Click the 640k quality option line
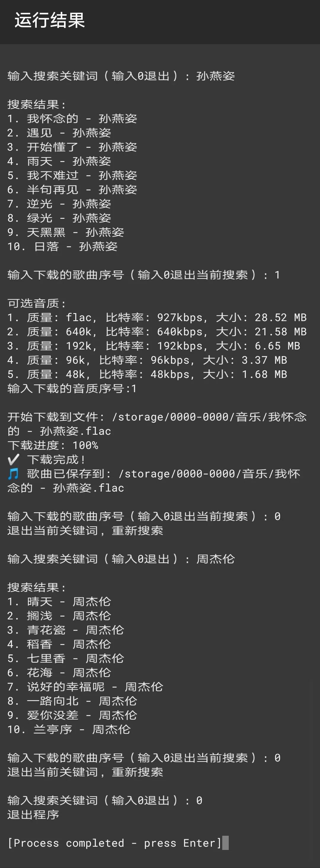Image resolution: width=320 pixels, height=868 pixels. coord(157,331)
